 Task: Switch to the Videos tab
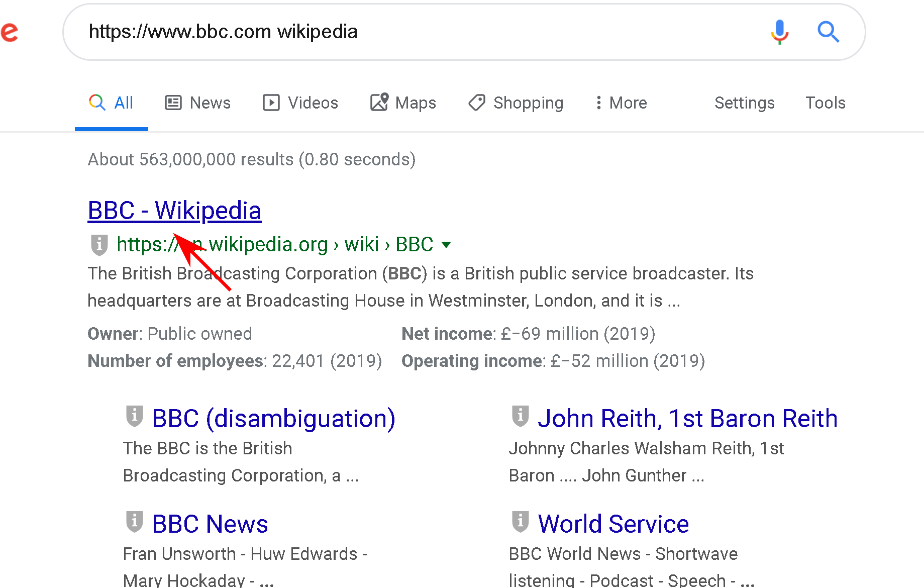[x=300, y=103]
